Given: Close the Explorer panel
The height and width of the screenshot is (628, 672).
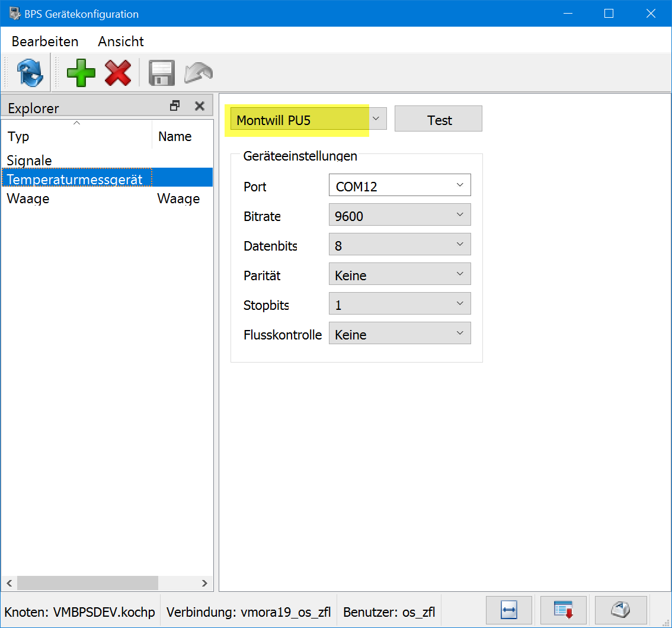Looking at the screenshot, I should point(200,106).
